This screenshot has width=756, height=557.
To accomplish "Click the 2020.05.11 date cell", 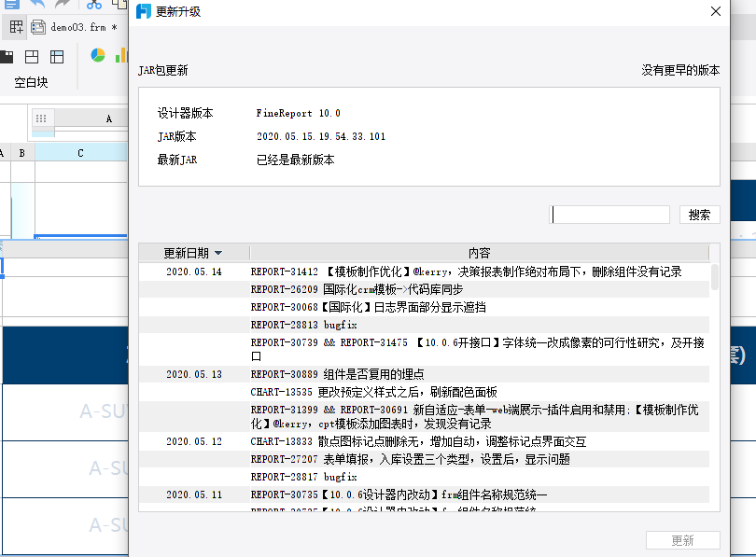I will (194, 494).
